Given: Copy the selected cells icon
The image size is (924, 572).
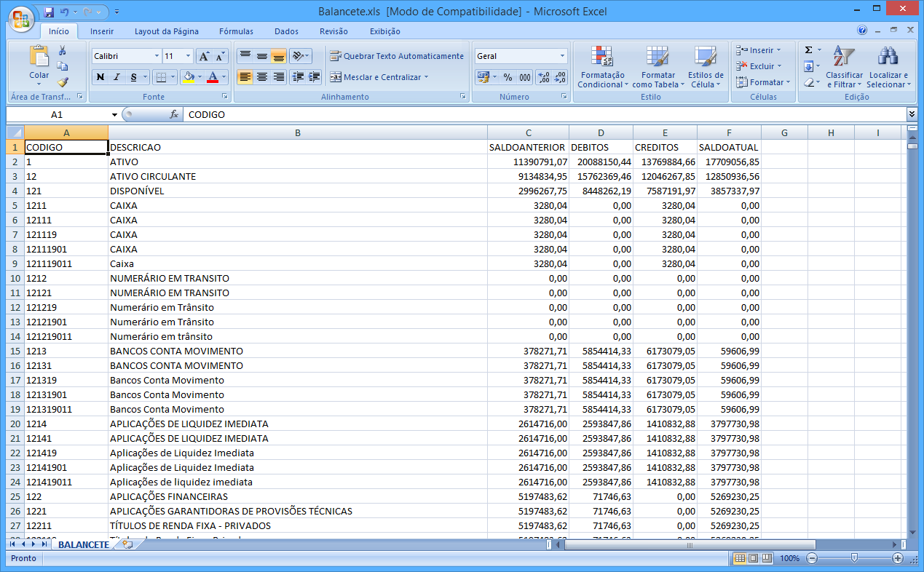Looking at the screenshot, I should [63, 66].
